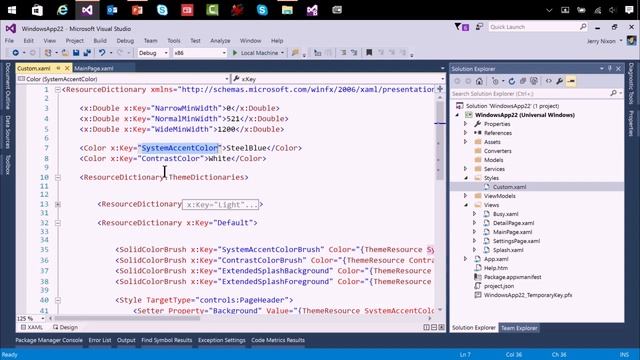
Task: Click Quick Launch search magnifier
Action: click(x=583, y=27)
